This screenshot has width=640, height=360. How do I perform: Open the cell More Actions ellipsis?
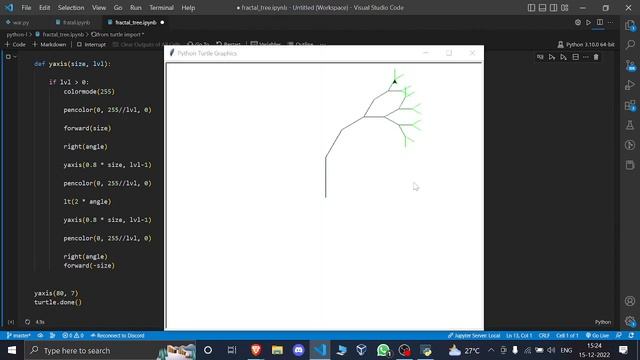pyautogui.click(x=586, y=57)
